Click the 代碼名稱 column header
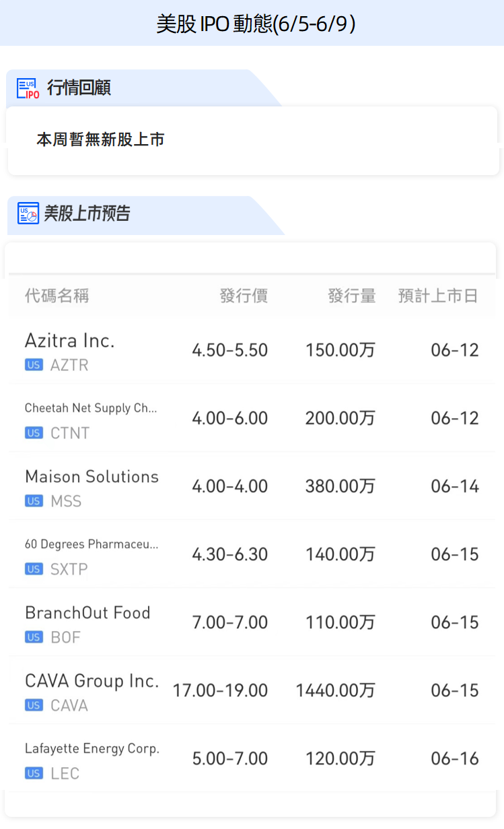The width and height of the screenshot is (504, 829). pos(57,296)
